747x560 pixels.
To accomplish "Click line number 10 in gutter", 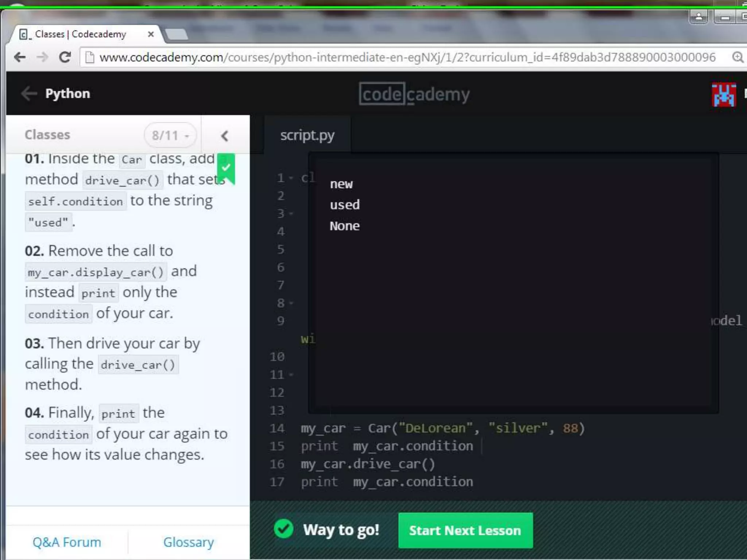I will point(277,357).
